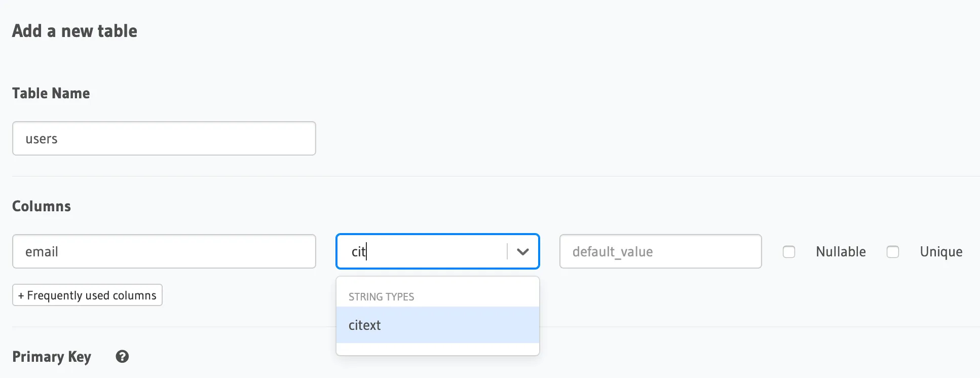
Task: Click the Primary Key help question-mark icon
Action: click(x=122, y=357)
